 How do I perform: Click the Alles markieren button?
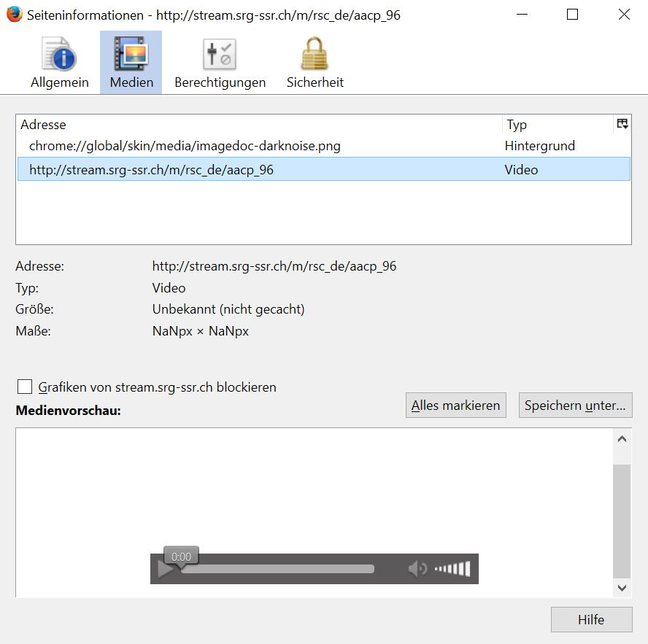point(456,406)
